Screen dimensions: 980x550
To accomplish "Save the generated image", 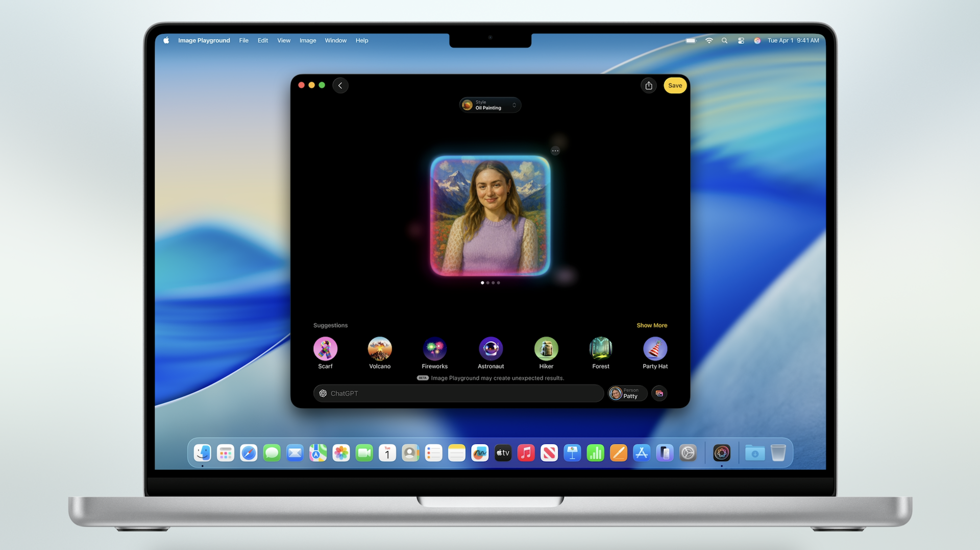I will pos(675,86).
